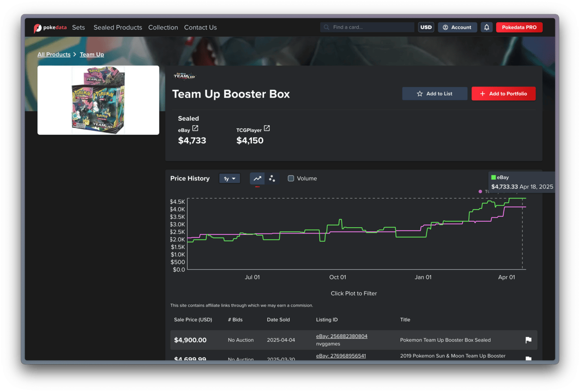
Task: Click the Sealed label above prices
Action: point(189,119)
